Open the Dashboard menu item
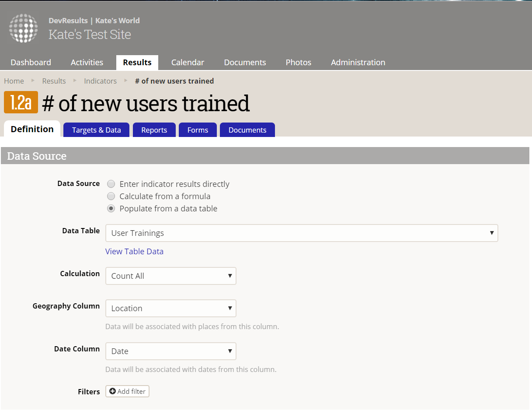Screen dimensions: 532x414 (31, 63)
